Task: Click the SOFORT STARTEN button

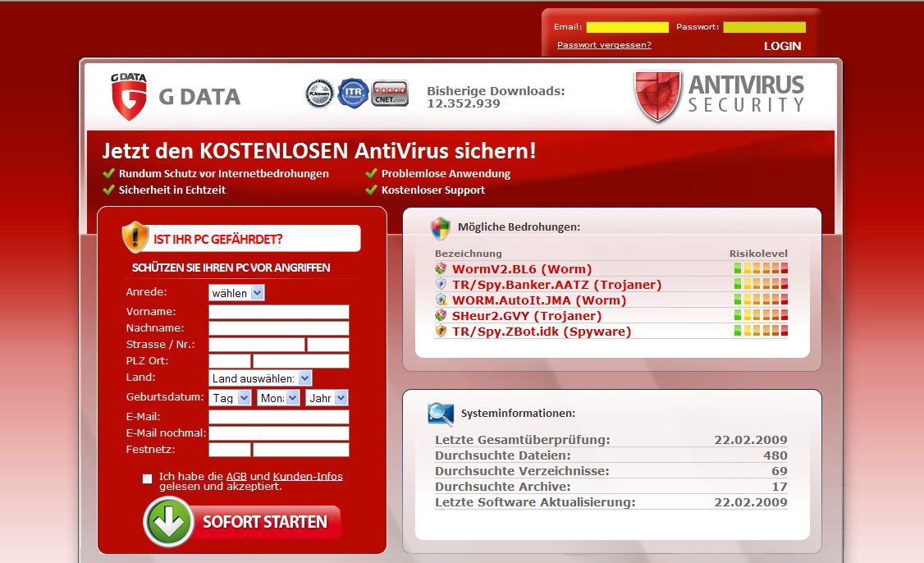Action: tap(242, 522)
